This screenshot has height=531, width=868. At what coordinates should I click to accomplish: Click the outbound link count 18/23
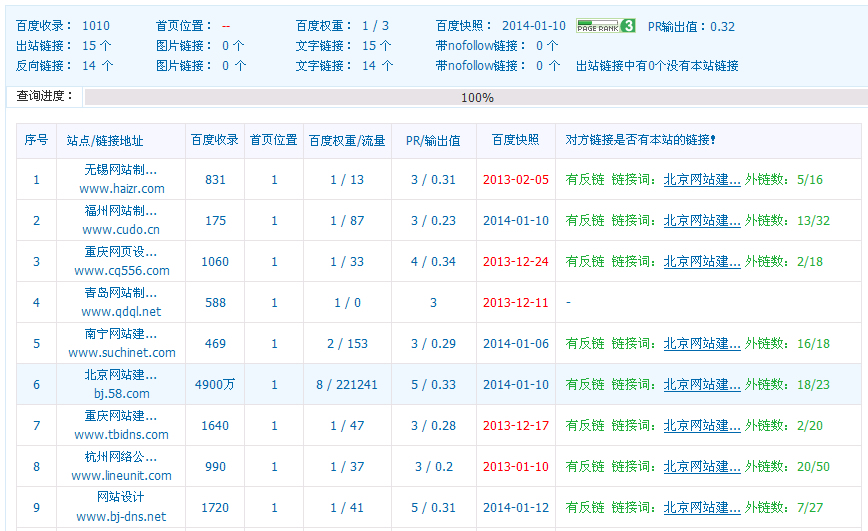tap(813, 385)
